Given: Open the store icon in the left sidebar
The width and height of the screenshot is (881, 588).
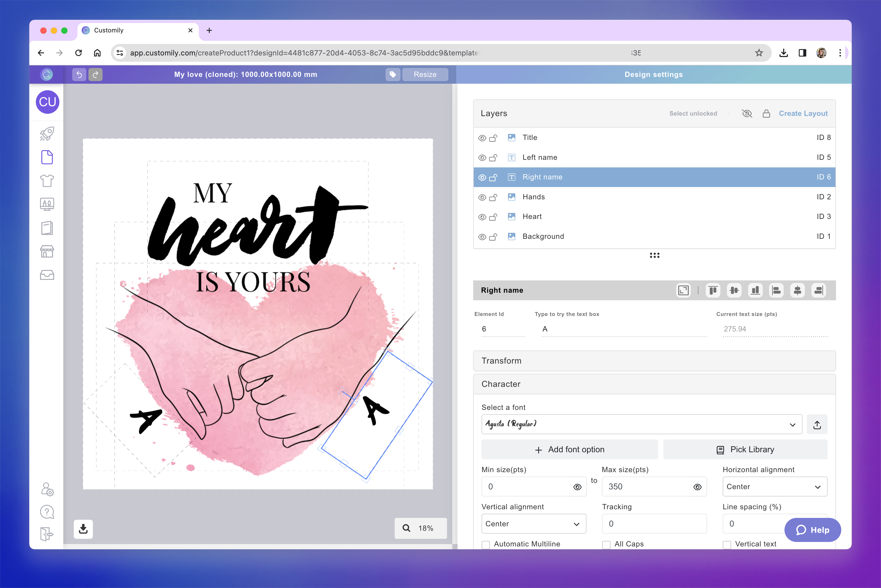Looking at the screenshot, I should (47, 251).
